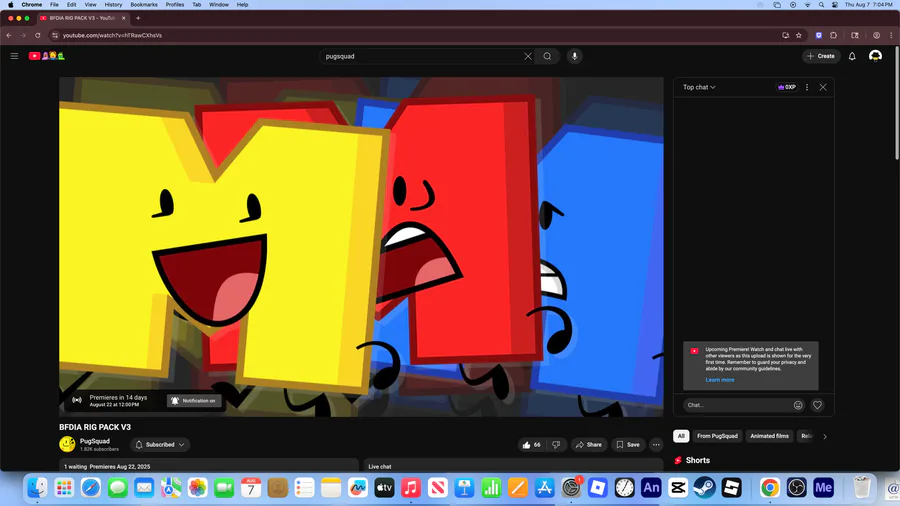Send a heart reaction in chat
Image resolution: width=900 pixels, height=506 pixels.
tap(817, 405)
